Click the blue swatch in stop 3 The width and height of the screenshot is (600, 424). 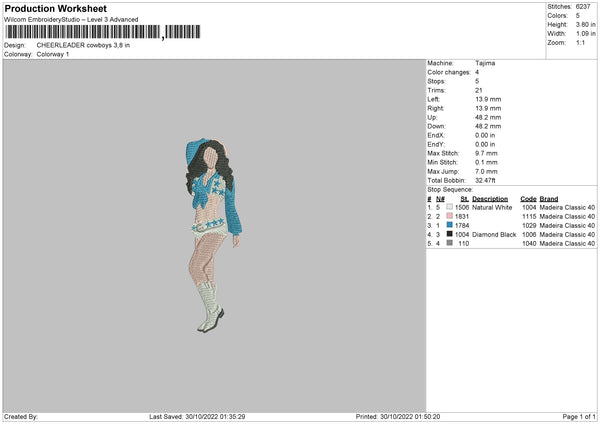pos(449,225)
